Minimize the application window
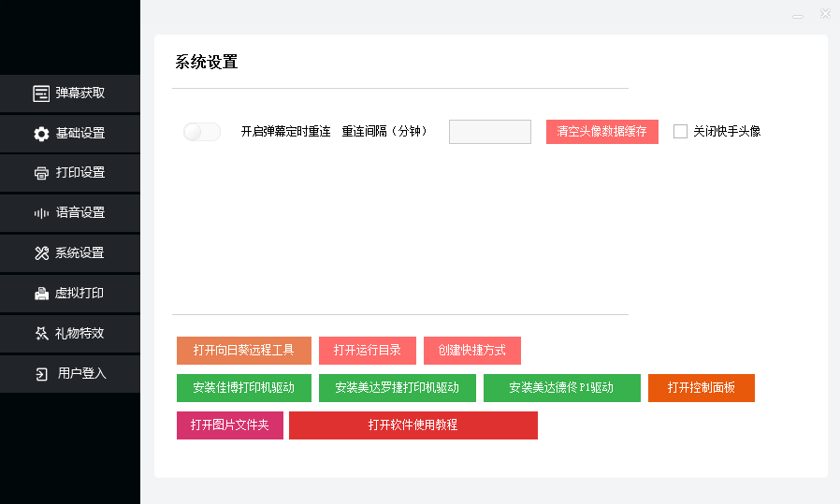This screenshot has width=840, height=504. (x=797, y=15)
